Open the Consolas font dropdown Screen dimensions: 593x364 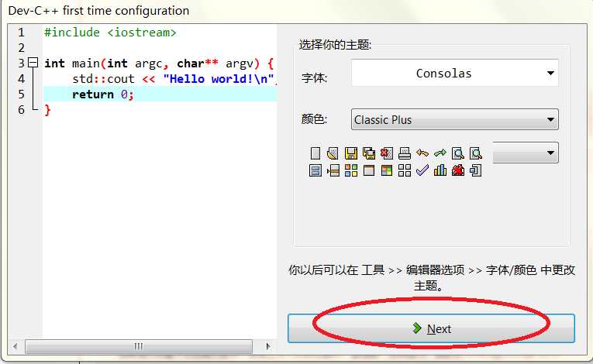[454, 73]
